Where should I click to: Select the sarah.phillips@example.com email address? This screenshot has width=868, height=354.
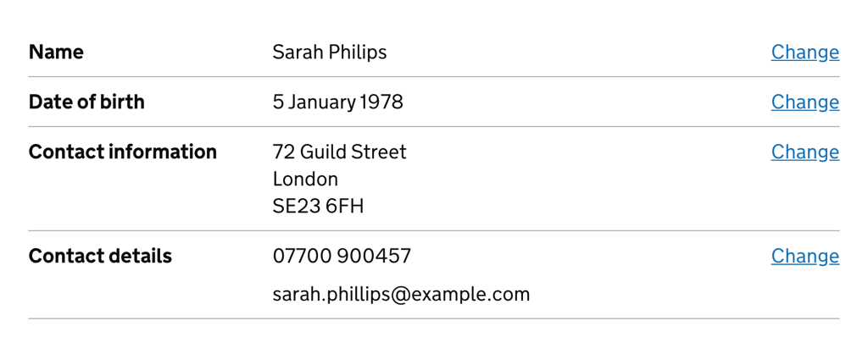pos(401,294)
